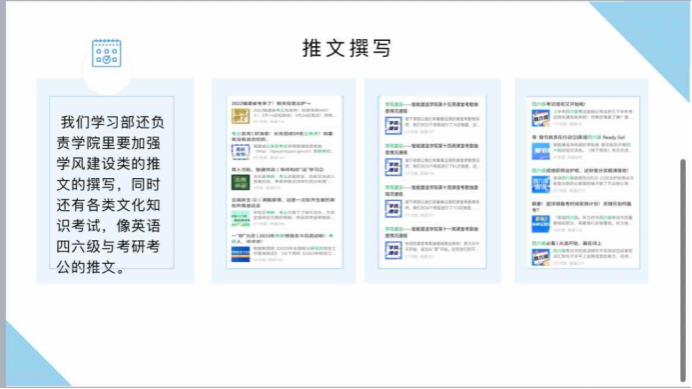Select the slide title 推文撰写

347,48
